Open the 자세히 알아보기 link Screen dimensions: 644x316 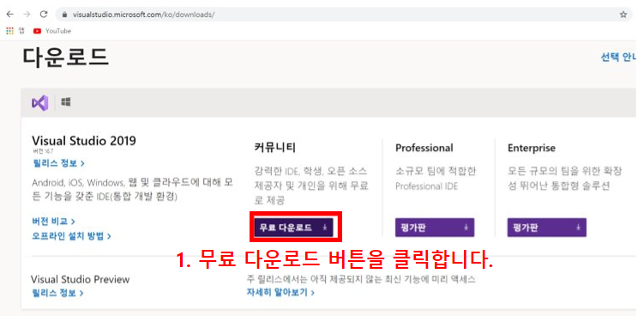280,293
